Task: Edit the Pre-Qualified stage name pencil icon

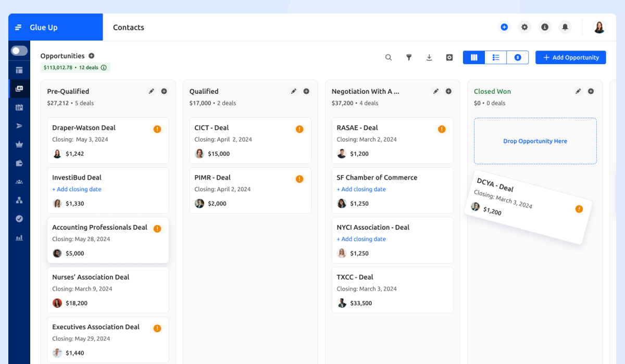Action: coord(151,91)
